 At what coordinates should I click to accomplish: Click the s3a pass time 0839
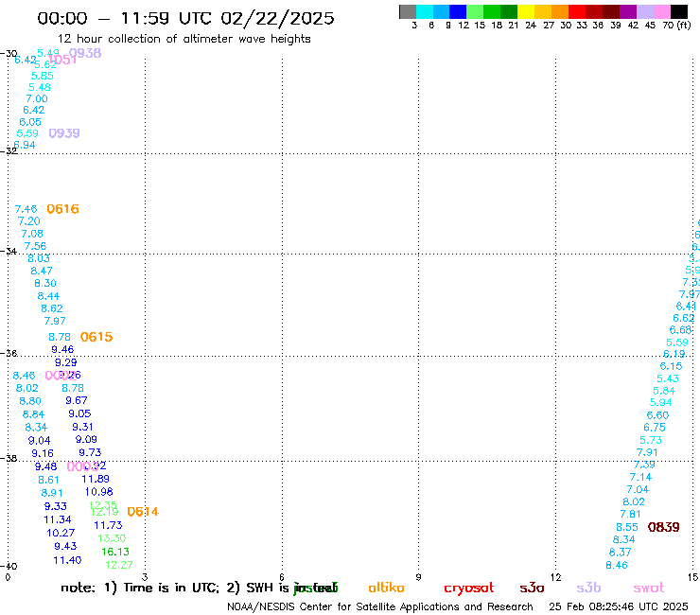click(663, 527)
